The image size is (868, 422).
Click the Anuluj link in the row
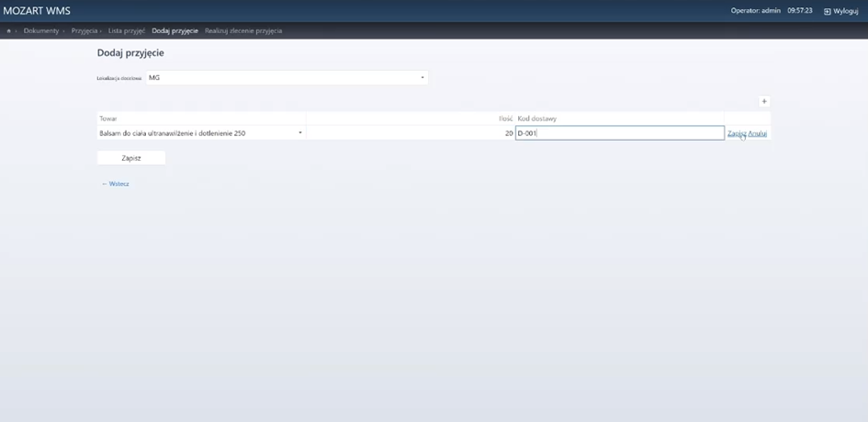click(x=758, y=133)
